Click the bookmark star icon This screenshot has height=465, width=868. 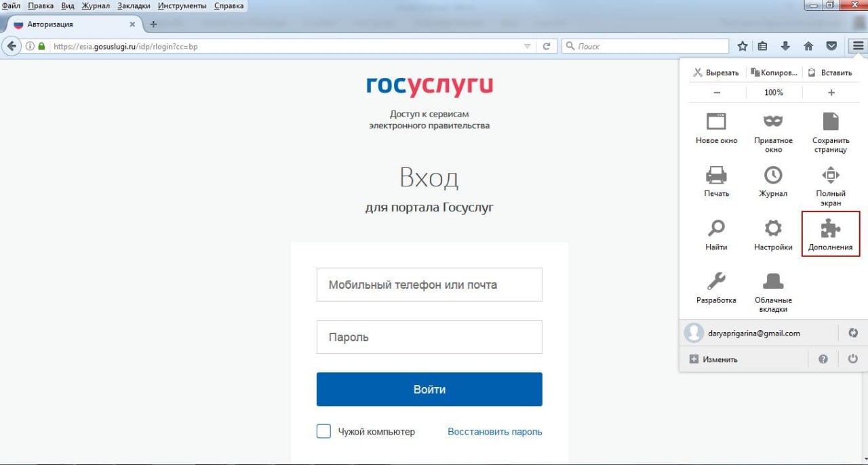743,46
